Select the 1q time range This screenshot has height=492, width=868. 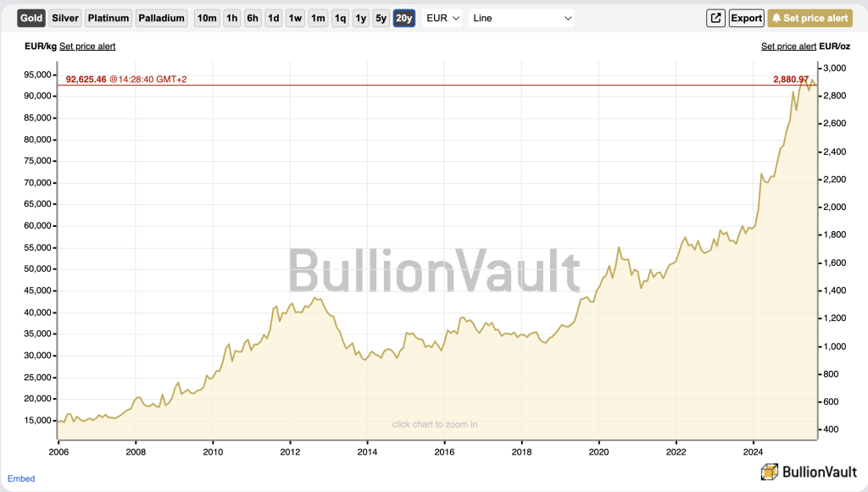tap(340, 19)
